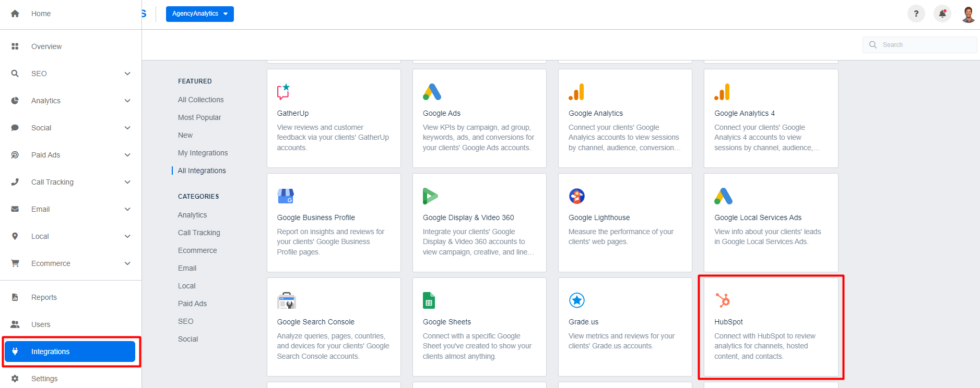Expand the Paid Ads sidebar chevron

point(127,155)
